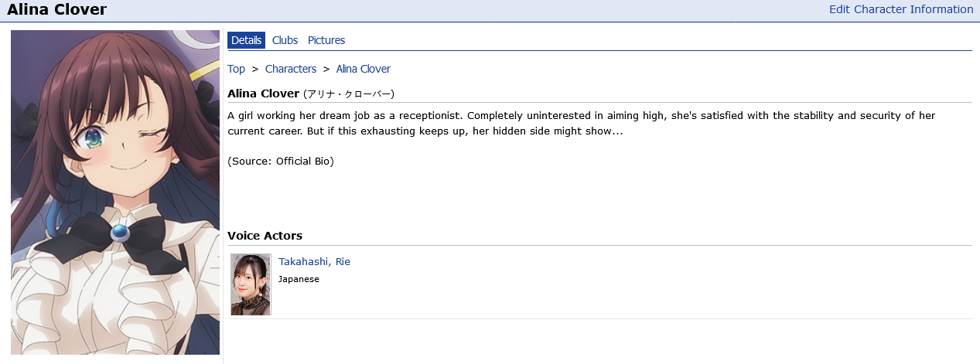Click the separator between Top and Characters
The width and height of the screenshot is (980, 364).
tap(255, 69)
